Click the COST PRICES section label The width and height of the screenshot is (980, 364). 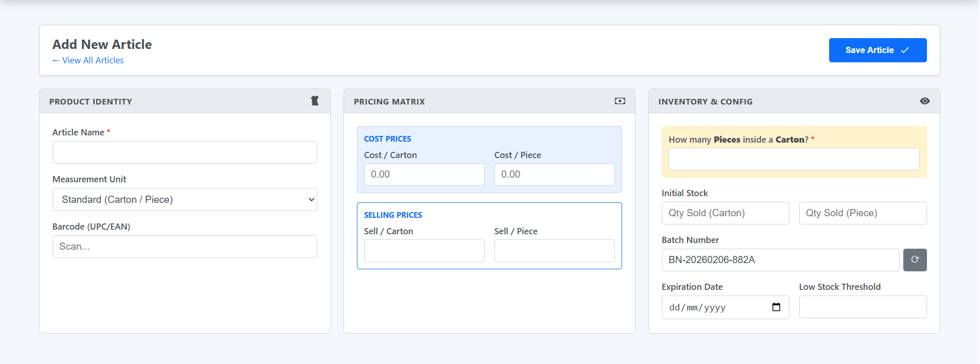(x=388, y=139)
